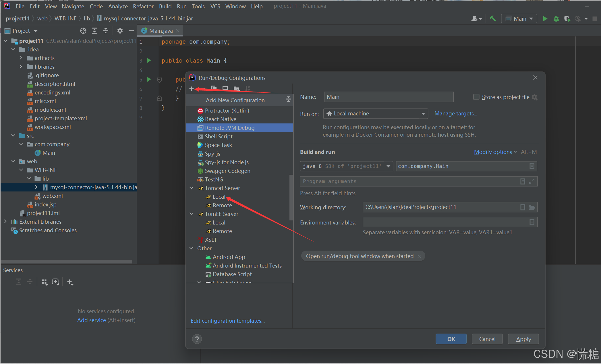Image resolution: width=601 pixels, height=364 pixels.
Task: Select Remote under TomEE Server
Action: [x=222, y=231]
